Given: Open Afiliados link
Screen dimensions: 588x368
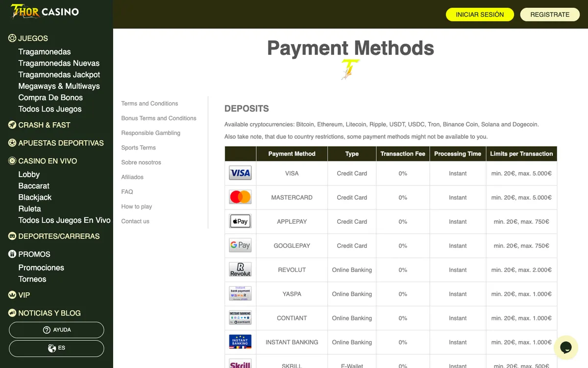Looking at the screenshot, I should click(133, 177).
